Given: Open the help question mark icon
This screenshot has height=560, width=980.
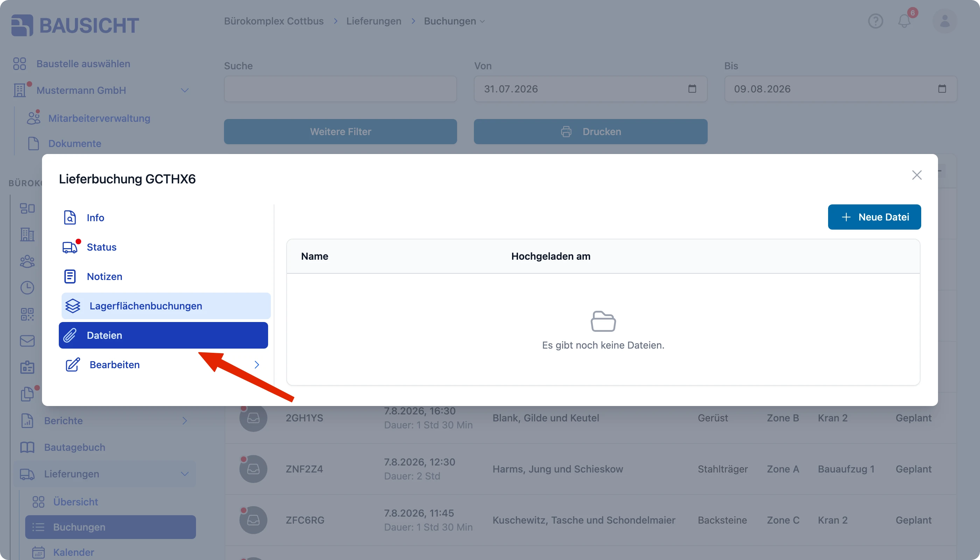Looking at the screenshot, I should [875, 21].
